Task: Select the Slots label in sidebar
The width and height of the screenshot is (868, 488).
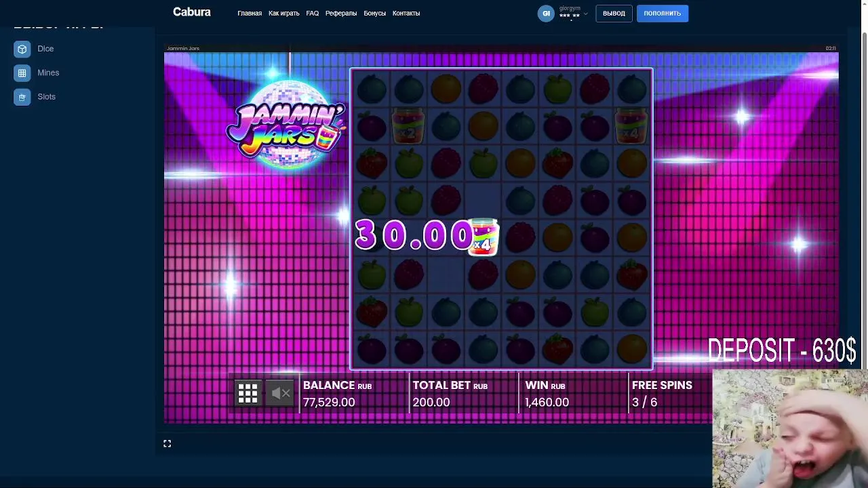Action: pos(47,97)
